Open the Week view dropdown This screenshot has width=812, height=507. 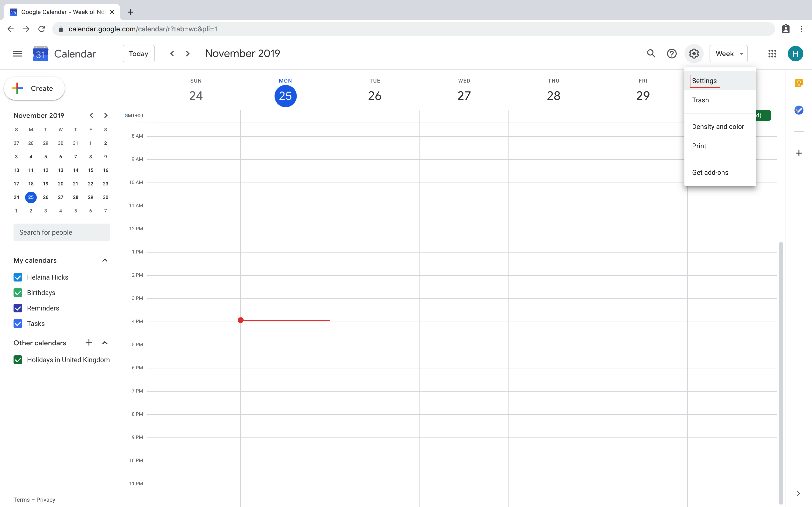(x=728, y=54)
